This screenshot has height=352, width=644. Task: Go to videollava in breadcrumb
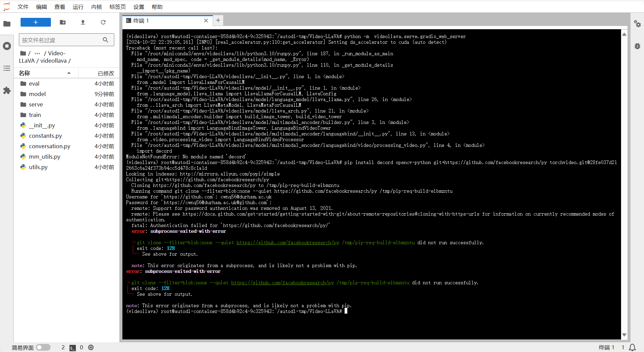pos(54,61)
